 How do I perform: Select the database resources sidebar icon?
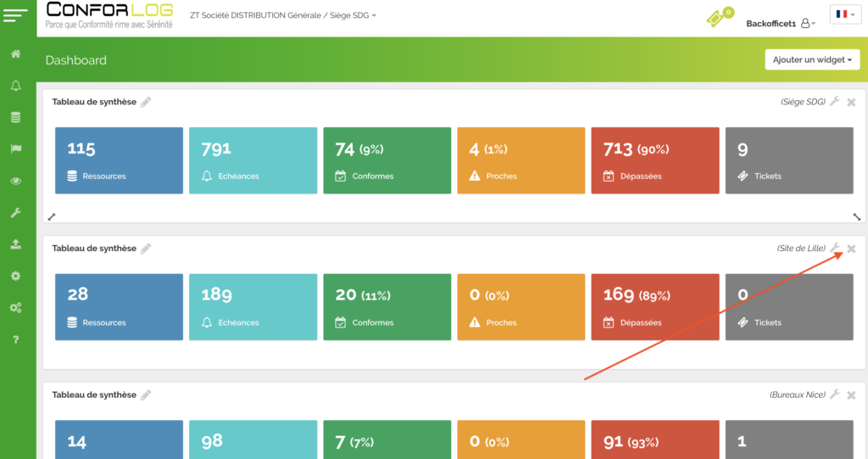[x=15, y=118]
